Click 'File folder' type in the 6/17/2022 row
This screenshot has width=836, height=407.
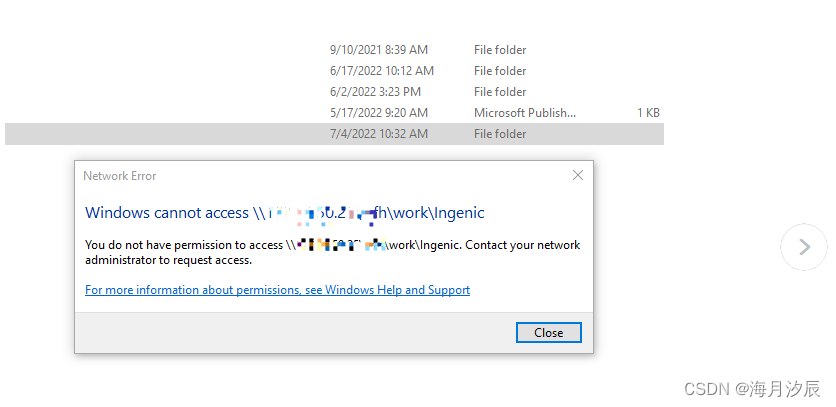[x=500, y=71]
